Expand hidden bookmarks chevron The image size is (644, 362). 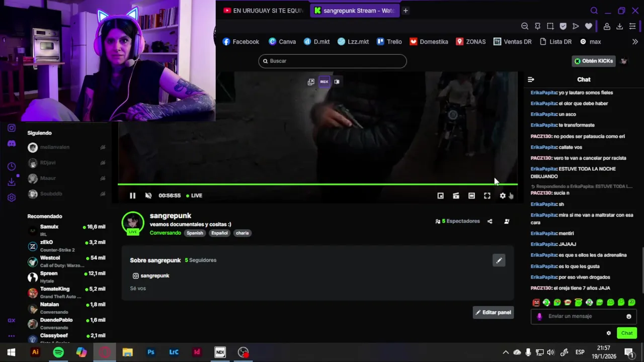coord(635,42)
